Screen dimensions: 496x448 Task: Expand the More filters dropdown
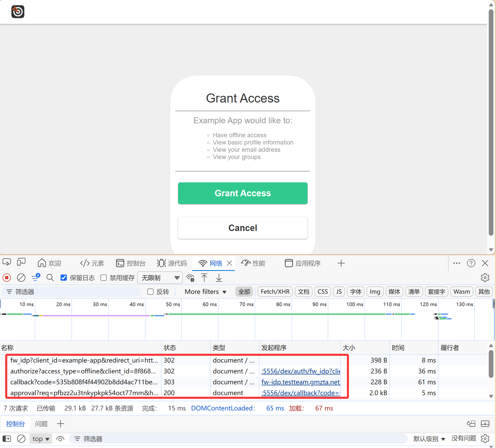pos(205,292)
